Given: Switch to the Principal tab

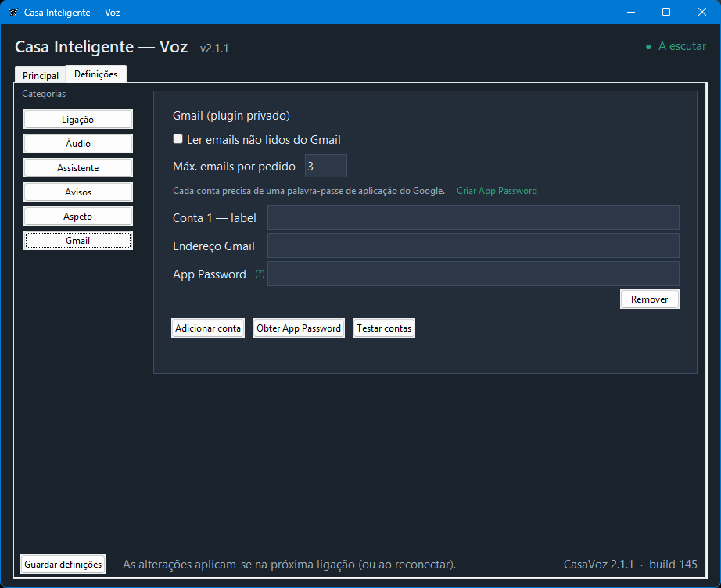Looking at the screenshot, I should [x=41, y=75].
